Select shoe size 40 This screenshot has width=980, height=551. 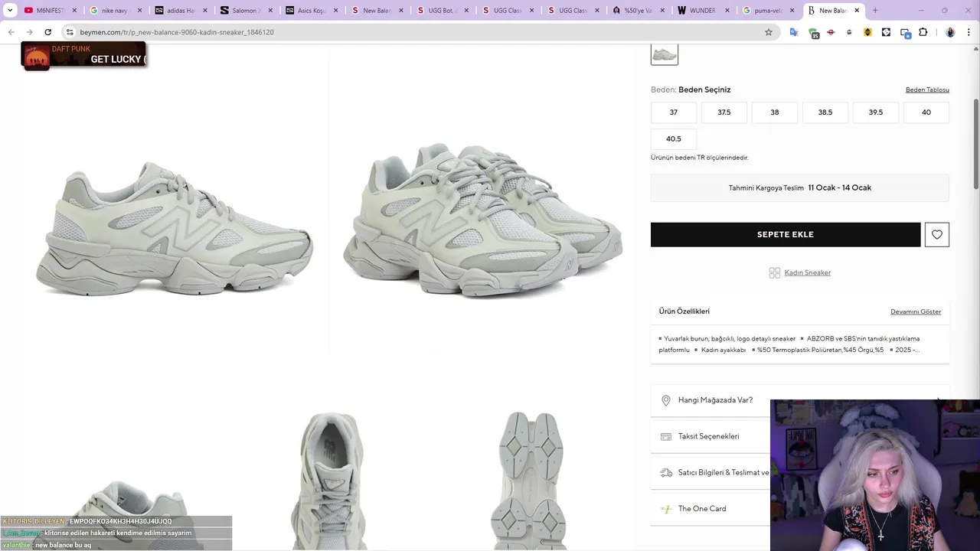click(926, 112)
